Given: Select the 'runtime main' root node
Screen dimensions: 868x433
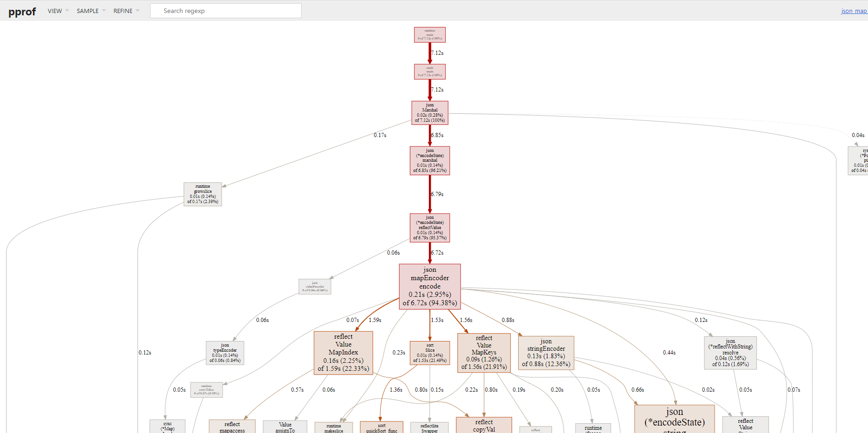Looking at the screenshot, I should (x=429, y=34).
